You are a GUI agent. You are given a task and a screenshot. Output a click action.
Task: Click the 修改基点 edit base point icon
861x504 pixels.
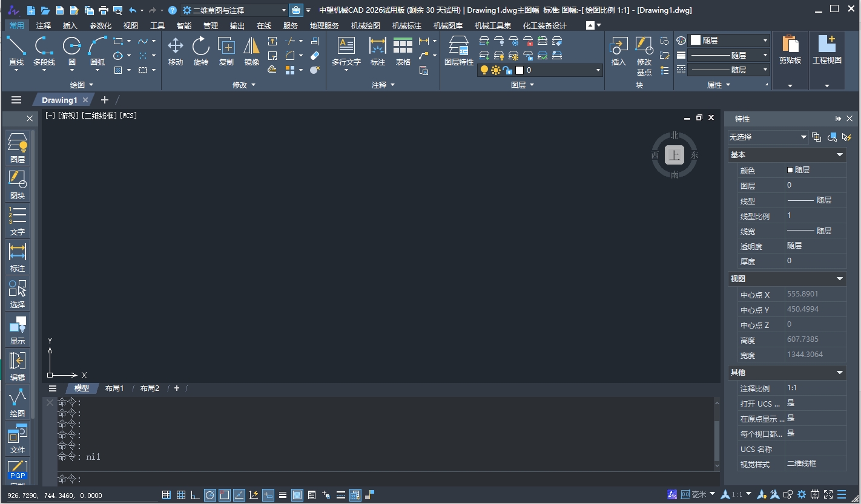tap(644, 55)
